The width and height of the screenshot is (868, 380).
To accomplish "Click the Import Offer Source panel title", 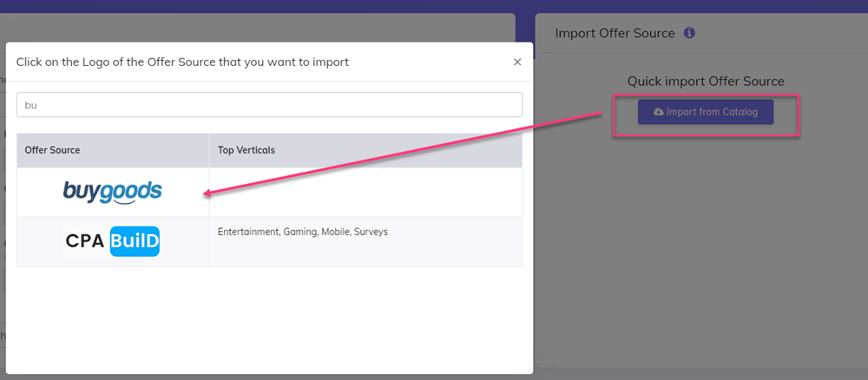I will click(x=615, y=33).
